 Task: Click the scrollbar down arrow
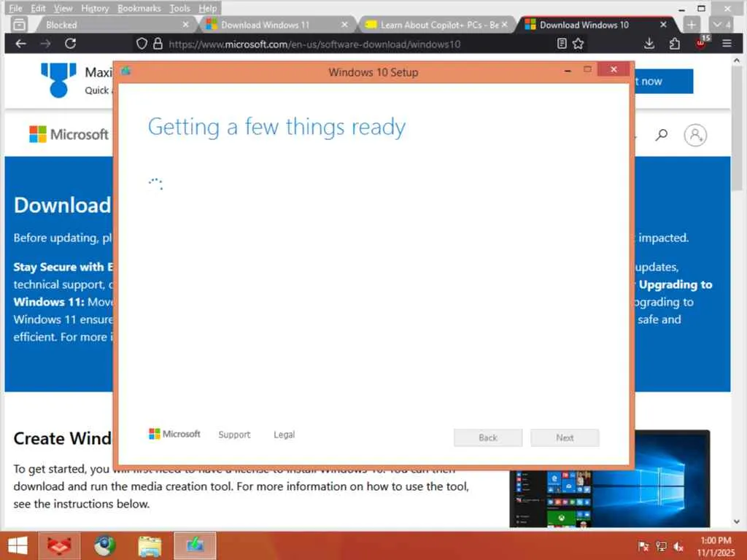(737, 521)
